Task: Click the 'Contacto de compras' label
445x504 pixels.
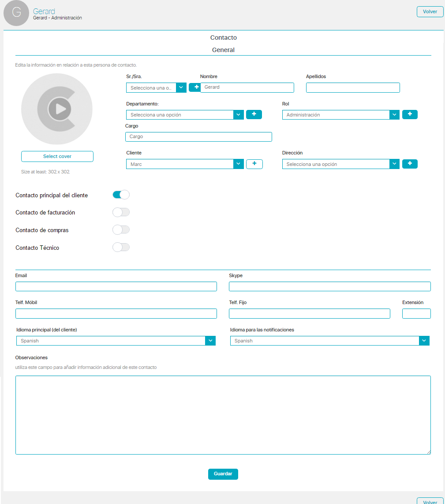Action: click(42, 230)
